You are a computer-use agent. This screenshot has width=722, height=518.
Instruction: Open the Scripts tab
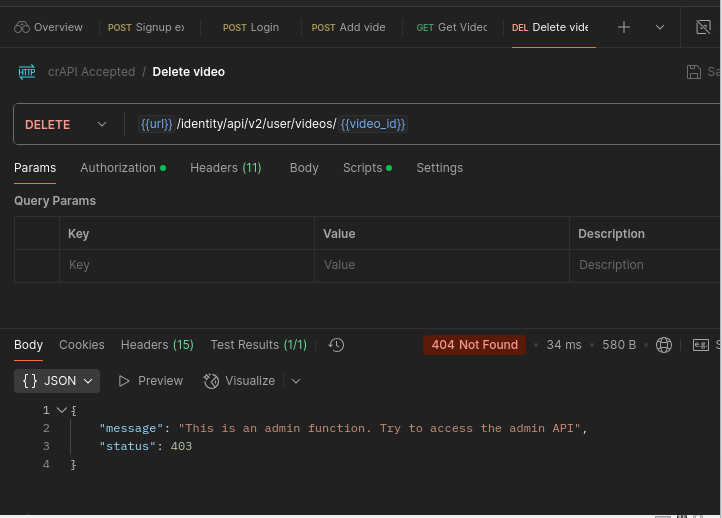pyautogui.click(x=367, y=168)
